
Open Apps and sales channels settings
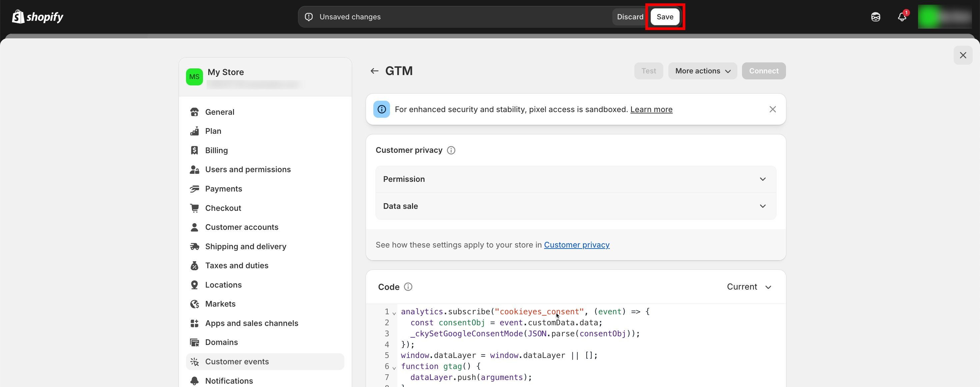265,323
